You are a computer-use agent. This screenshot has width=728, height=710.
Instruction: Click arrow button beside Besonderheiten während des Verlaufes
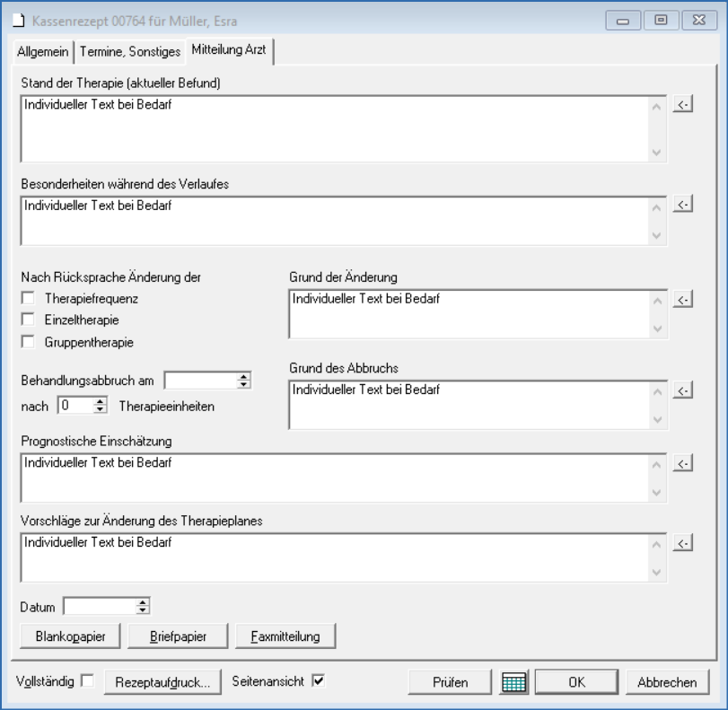coord(683,206)
